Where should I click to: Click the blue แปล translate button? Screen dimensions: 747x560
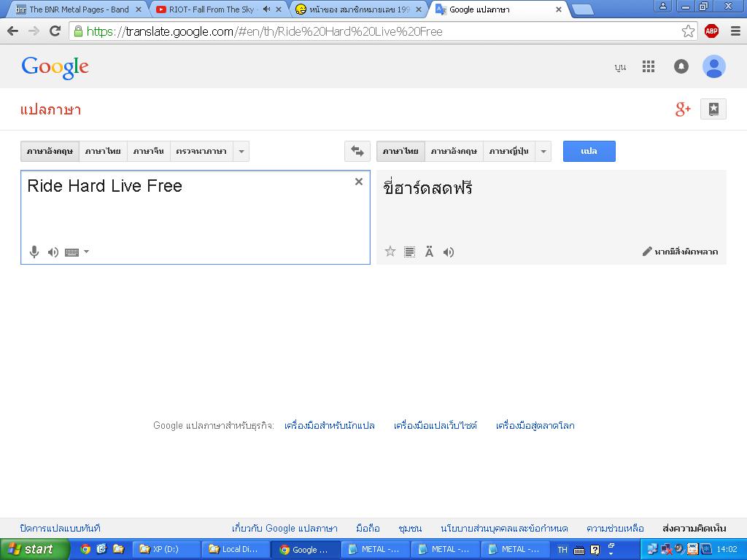(x=589, y=152)
